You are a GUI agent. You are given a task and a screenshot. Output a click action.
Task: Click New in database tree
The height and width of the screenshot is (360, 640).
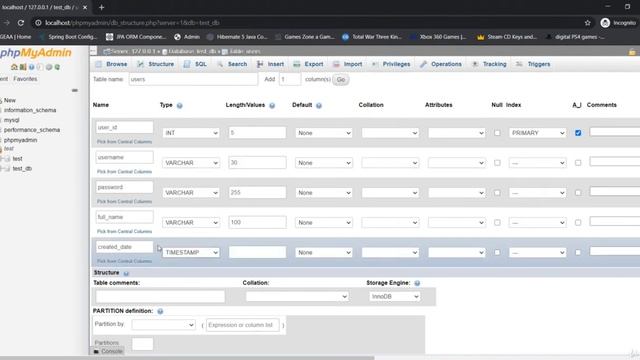pos(10,100)
